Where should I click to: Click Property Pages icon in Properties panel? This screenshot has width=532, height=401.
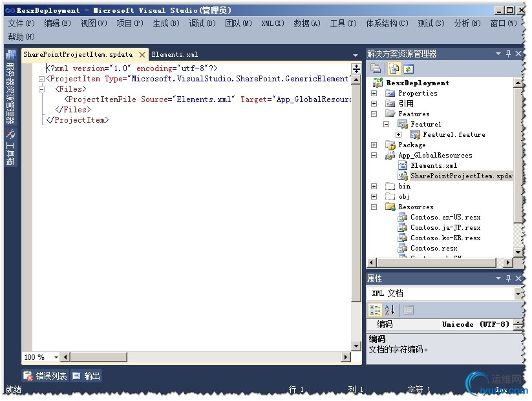tap(409, 310)
